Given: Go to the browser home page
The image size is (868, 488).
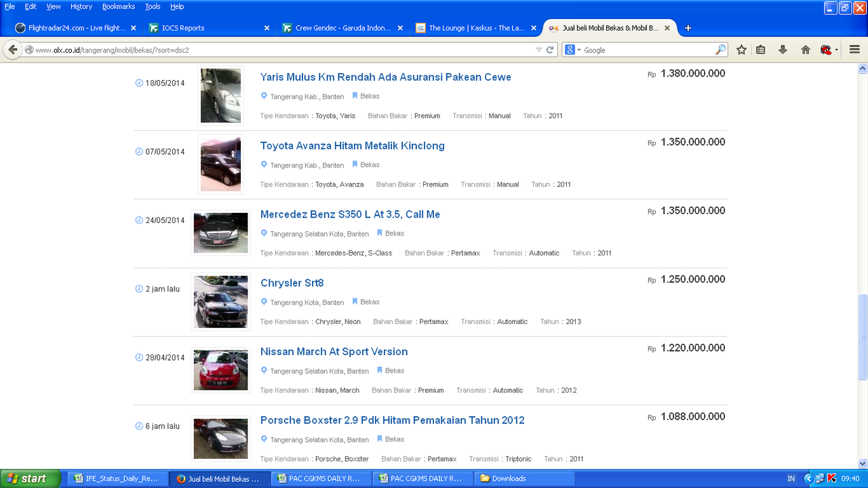Looking at the screenshot, I should (x=806, y=49).
